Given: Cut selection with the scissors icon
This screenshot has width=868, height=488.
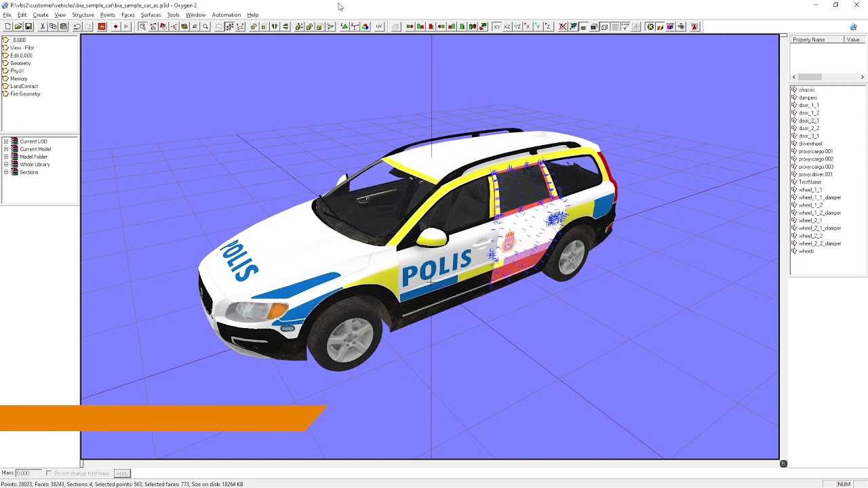Looking at the screenshot, I should (x=42, y=26).
